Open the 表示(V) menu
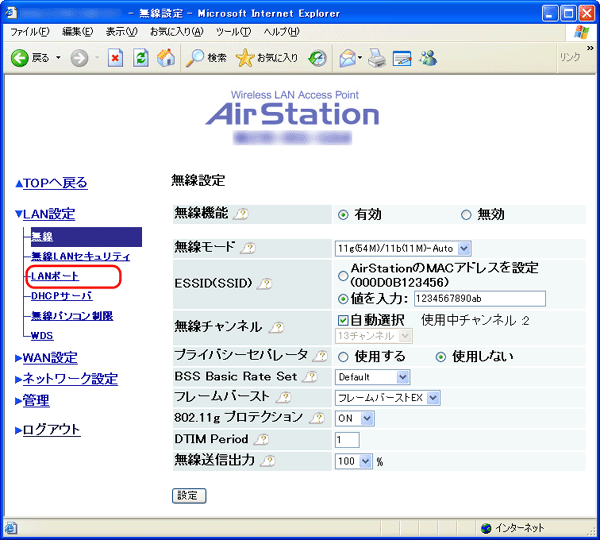This screenshot has width=600, height=540. (x=121, y=32)
